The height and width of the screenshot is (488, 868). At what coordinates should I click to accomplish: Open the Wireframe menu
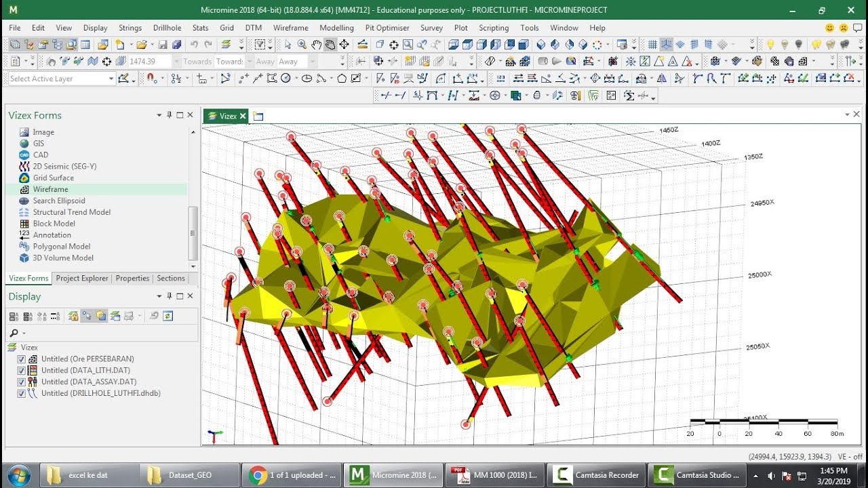291,28
